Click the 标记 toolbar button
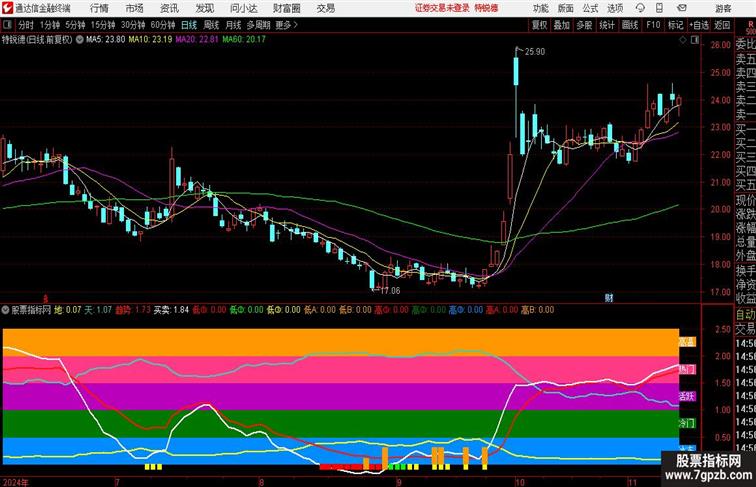756x487 pixels. point(675,25)
